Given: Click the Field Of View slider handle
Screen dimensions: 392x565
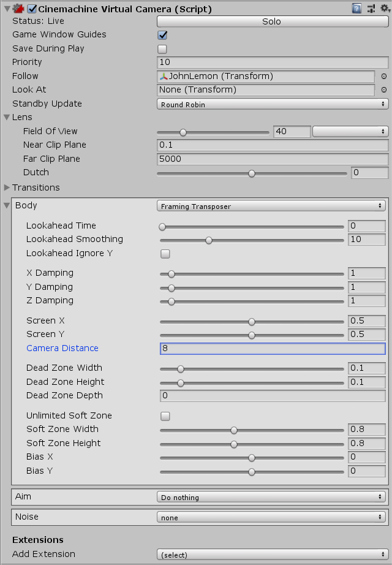Looking at the screenshot, I should pos(183,132).
